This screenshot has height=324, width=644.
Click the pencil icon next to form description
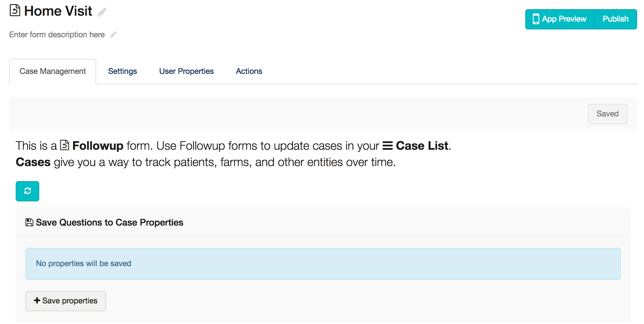113,35
